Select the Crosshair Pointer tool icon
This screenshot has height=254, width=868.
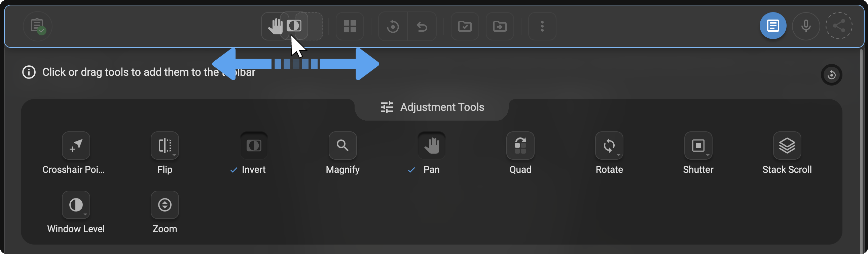tap(76, 146)
